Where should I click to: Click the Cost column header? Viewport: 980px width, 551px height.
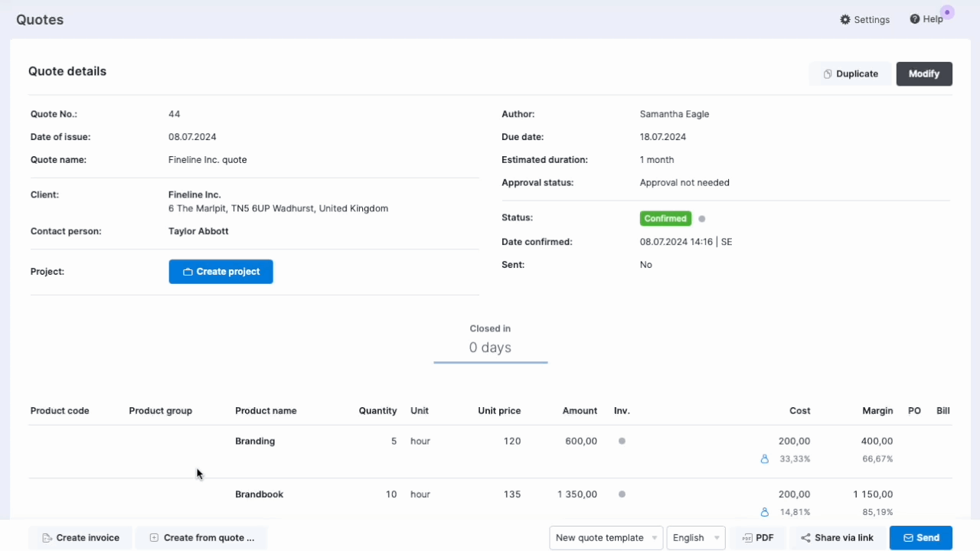coord(799,411)
